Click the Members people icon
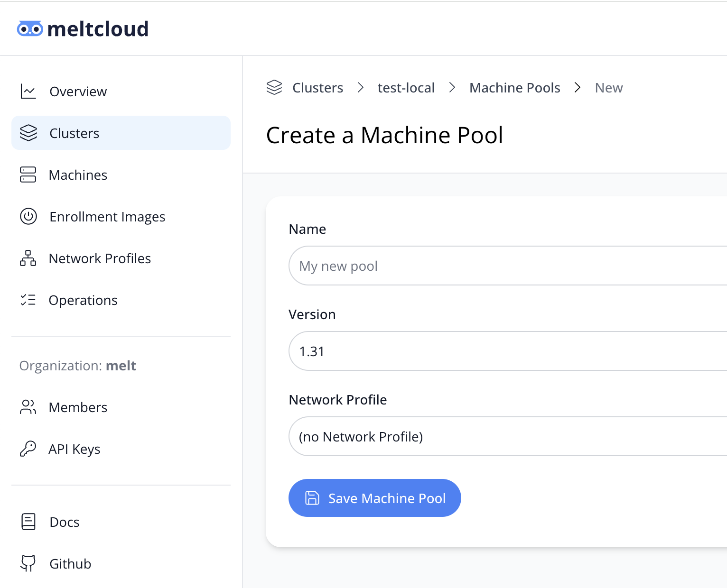The width and height of the screenshot is (727, 588). tap(28, 407)
